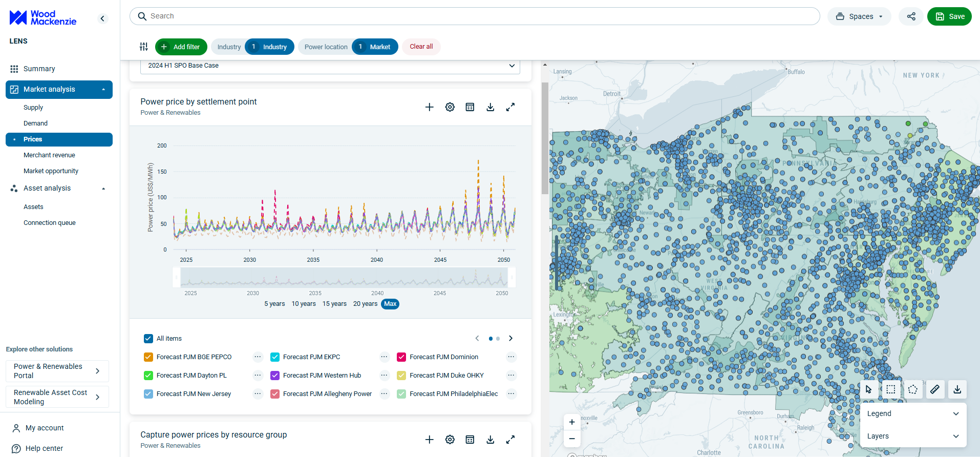Open the Supply menu item
The height and width of the screenshot is (457, 980).
coord(33,108)
